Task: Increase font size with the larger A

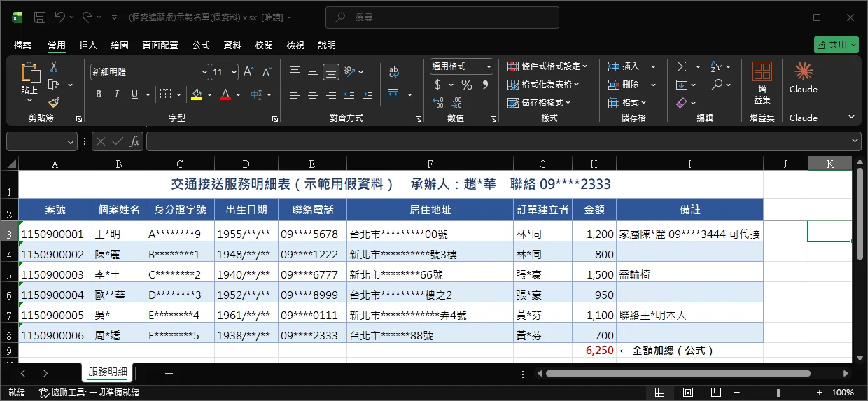Action: [248, 72]
